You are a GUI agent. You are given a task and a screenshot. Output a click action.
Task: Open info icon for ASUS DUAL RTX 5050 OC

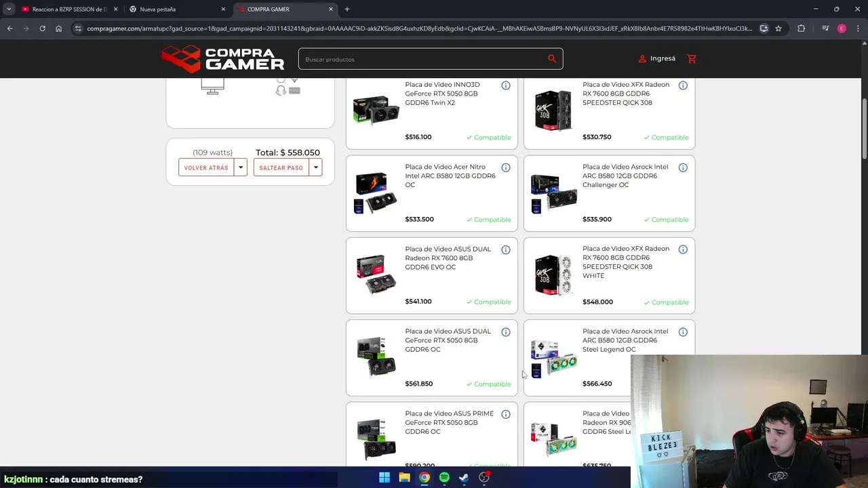point(506,332)
